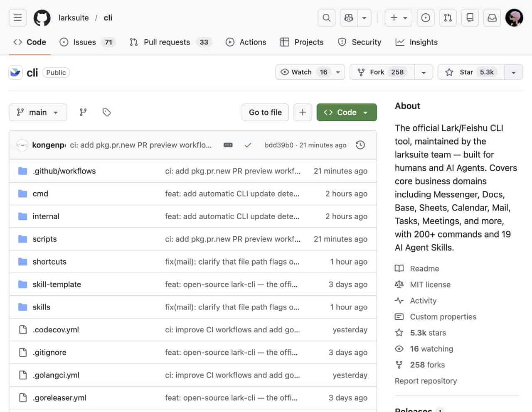The height and width of the screenshot is (412, 532).
Task: Open the global navigation hamburger menu
Action: click(x=17, y=17)
